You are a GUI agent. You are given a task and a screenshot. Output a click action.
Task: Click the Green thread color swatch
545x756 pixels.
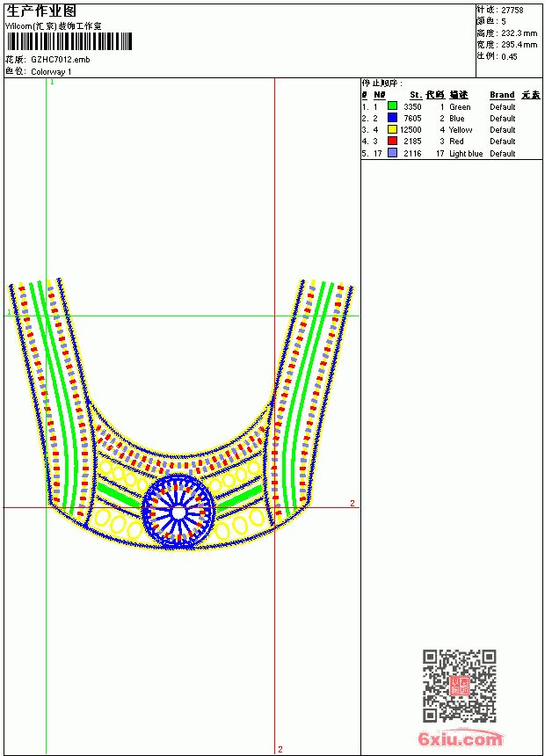392,106
